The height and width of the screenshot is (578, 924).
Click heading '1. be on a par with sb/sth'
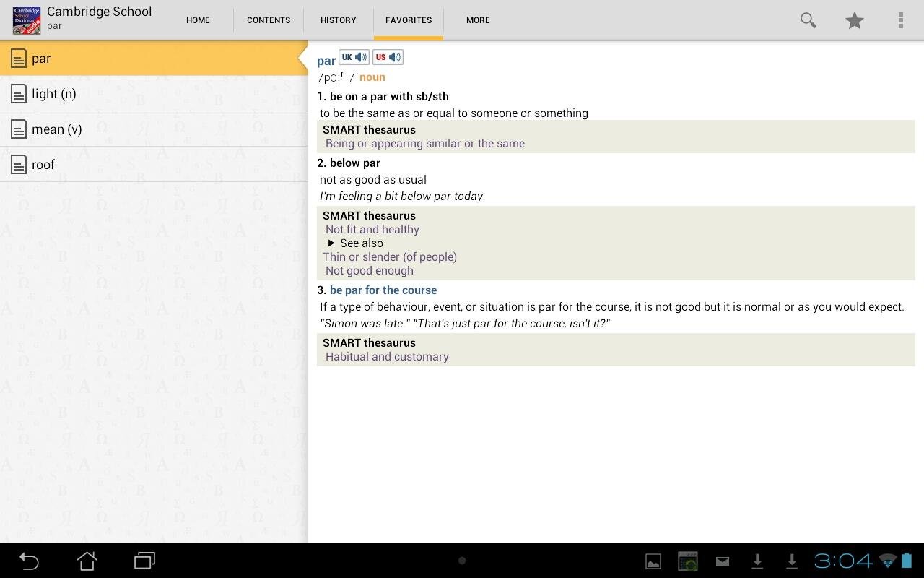click(383, 96)
